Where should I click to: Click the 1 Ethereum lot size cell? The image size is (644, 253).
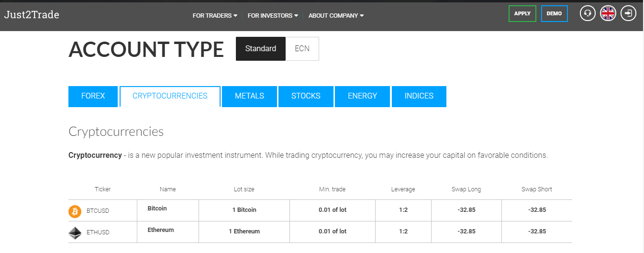point(244,232)
